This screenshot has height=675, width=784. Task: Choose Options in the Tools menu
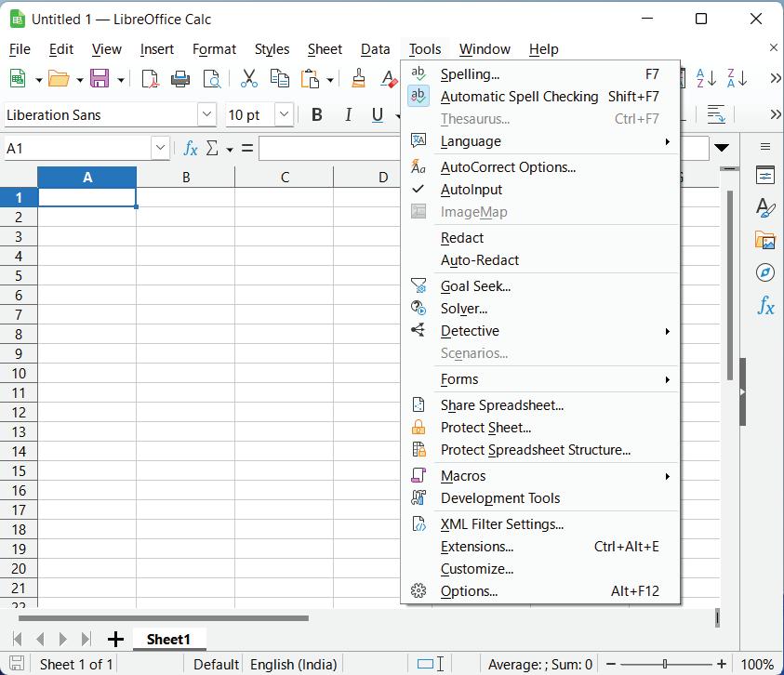coord(541,591)
